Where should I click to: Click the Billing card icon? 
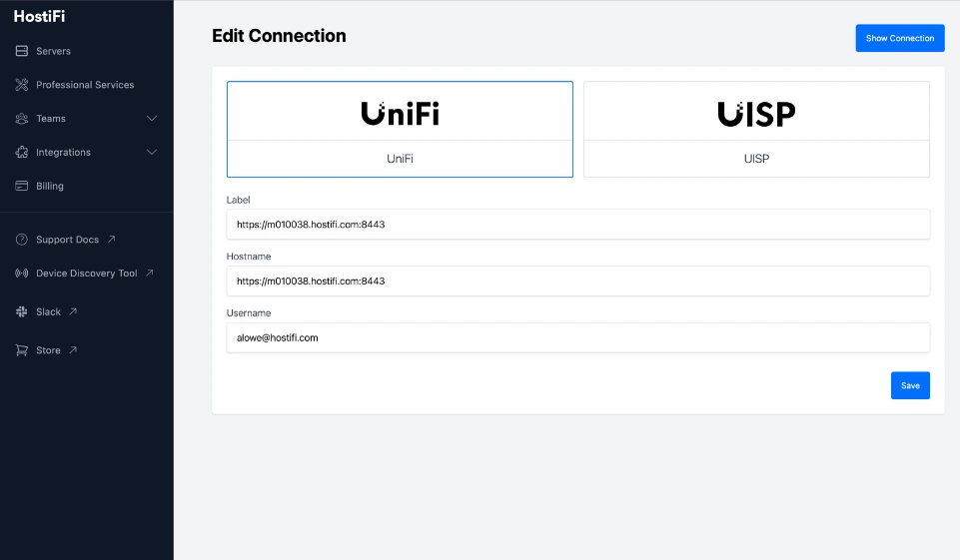tap(21, 186)
